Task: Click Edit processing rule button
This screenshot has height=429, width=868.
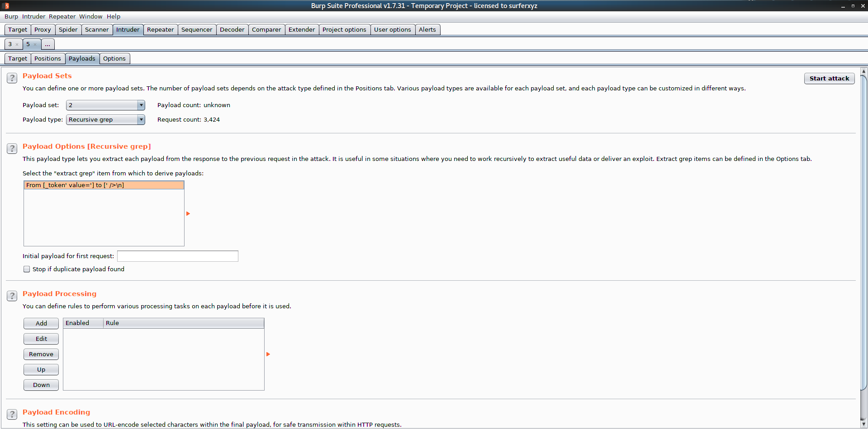Action: (41, 339)
